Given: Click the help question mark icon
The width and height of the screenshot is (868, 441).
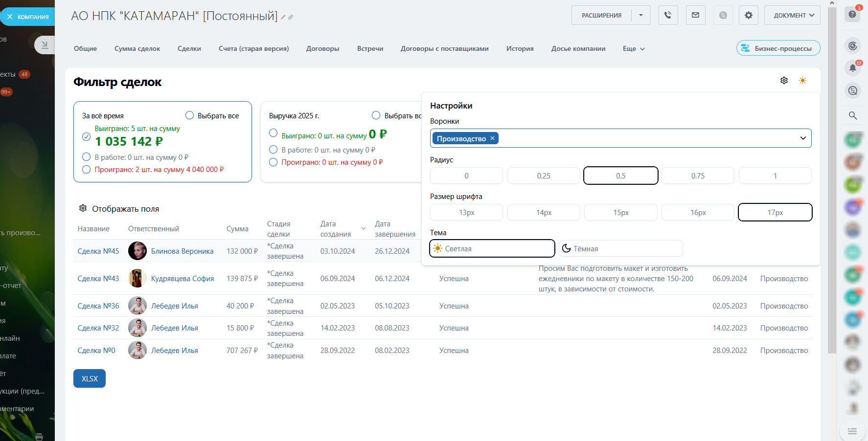Looking at the screenshot, I should (852, 14).
